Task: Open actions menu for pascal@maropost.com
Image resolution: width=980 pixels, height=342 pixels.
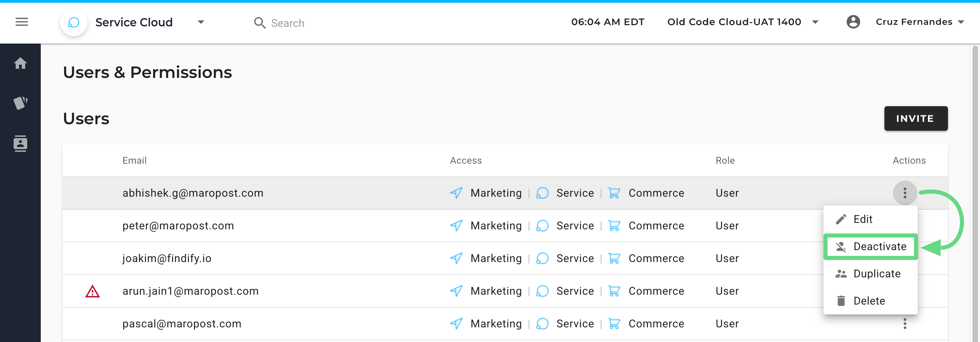Action: pyautogui.click(x=905, y=324)
